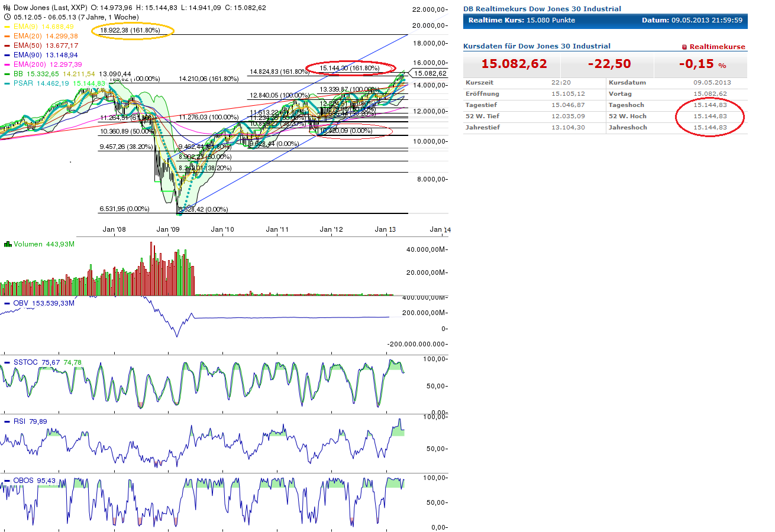Screen dimensions: 775x532
Task: Click the percent change -0,15 %
Action: coord(702,64)
